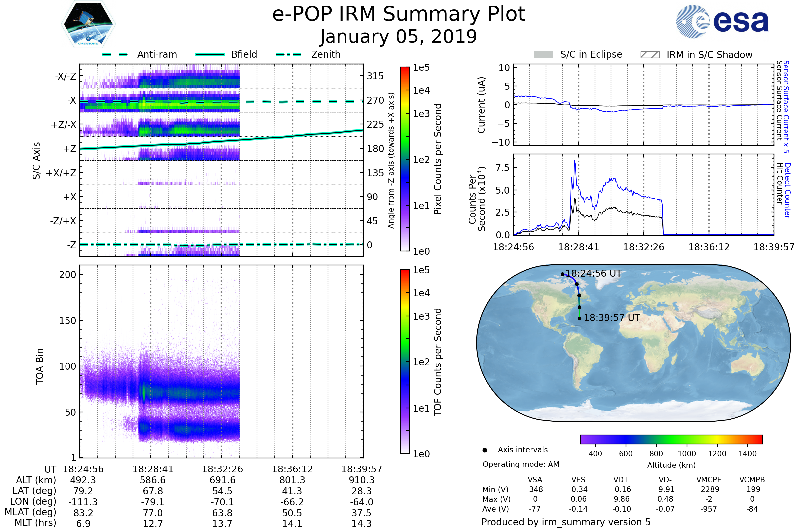The image size is (798, 532).
Task: Click the CASSIOPE mission hexagon logo
Action: [88, 24]
